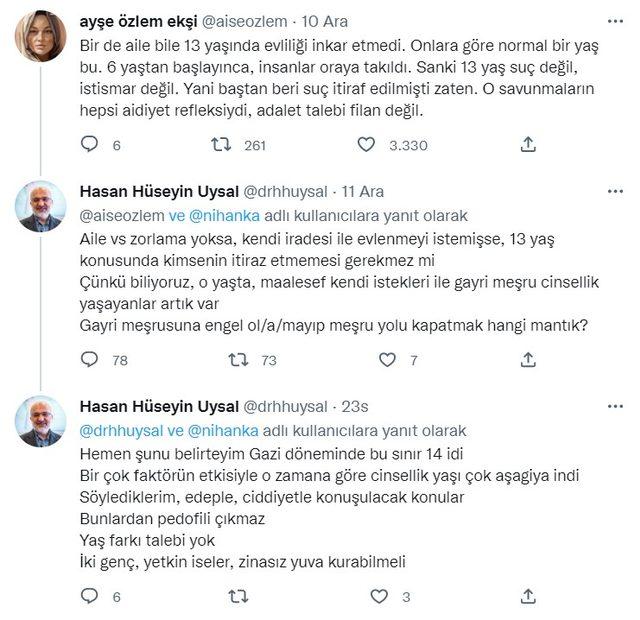Share the tweet posted 23s ago

pyautogui.click(x=529, y=597)
